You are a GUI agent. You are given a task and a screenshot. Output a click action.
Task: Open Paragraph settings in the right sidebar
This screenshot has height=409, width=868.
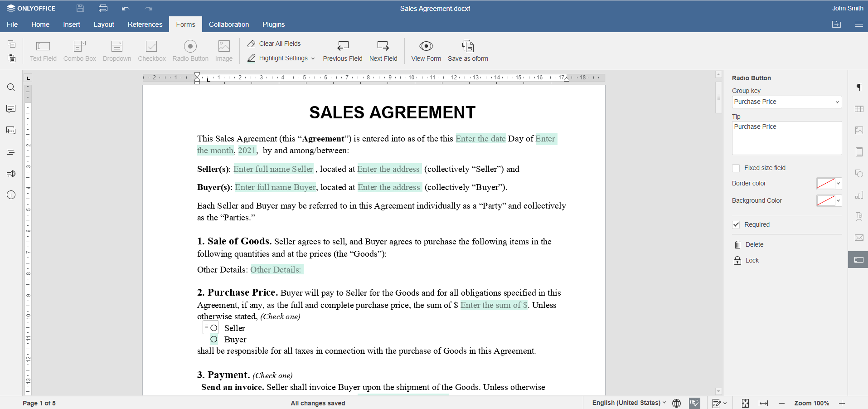point(859,87)
